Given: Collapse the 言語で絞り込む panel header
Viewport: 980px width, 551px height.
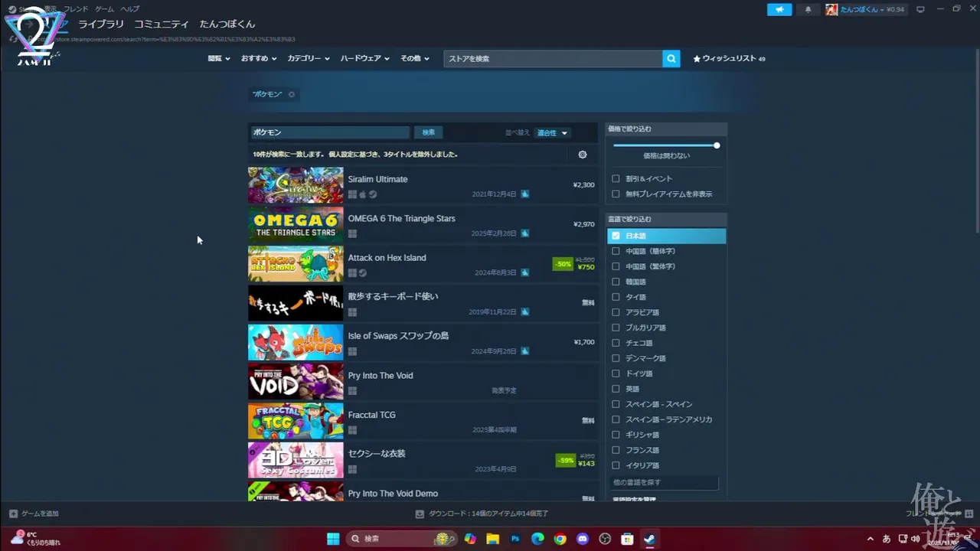Looking at the screenshot, I should [666, 220].
